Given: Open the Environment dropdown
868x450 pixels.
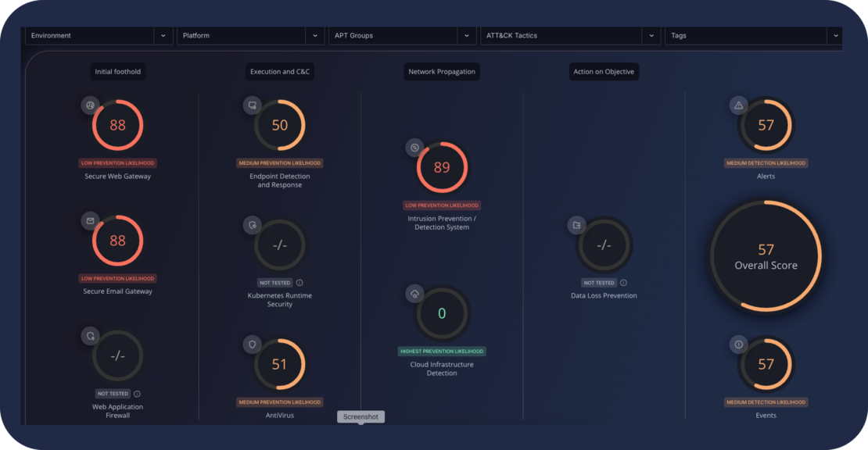Looking at the screenshot, I should pos(99,35).
